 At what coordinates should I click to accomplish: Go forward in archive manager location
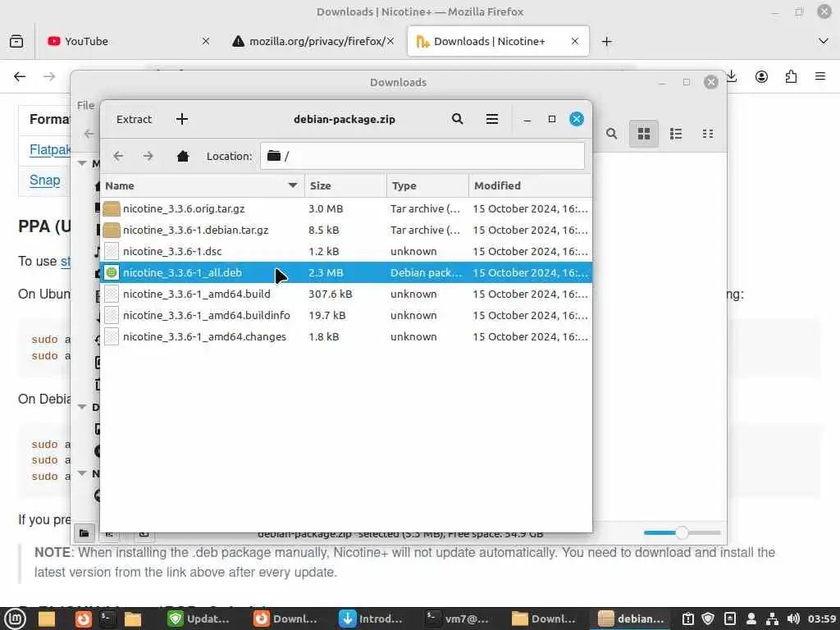[148, 156]
